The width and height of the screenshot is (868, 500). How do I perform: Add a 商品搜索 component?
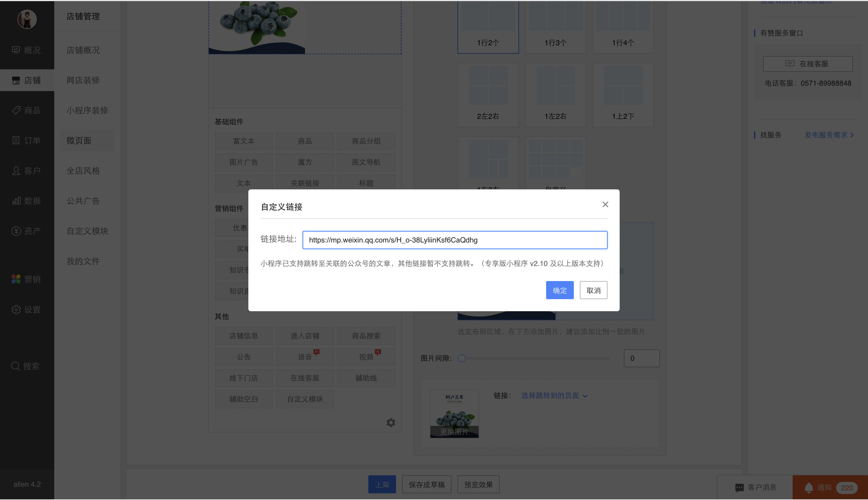coord(366,336)
